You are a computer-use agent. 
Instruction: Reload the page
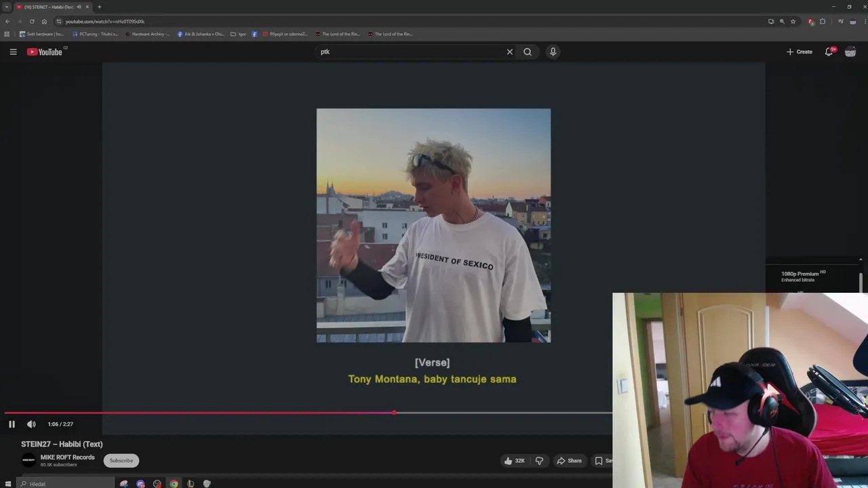(32, 22)
